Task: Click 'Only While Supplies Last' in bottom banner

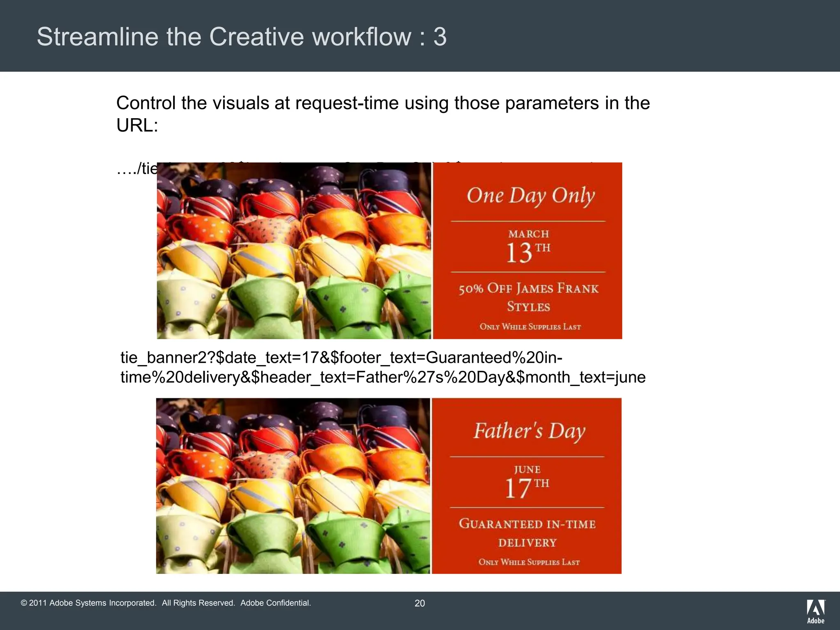Action: (529, 562)
